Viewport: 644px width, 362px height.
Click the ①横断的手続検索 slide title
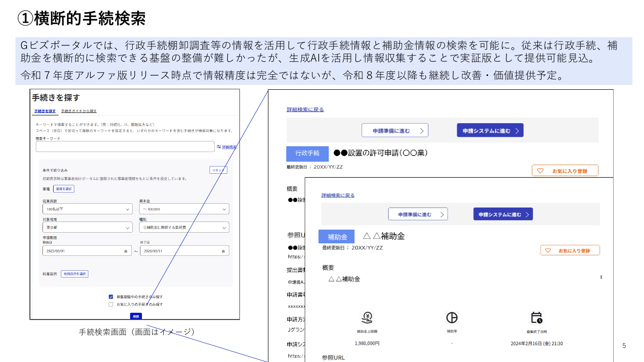pyautogui.click(x=82, y=18)
